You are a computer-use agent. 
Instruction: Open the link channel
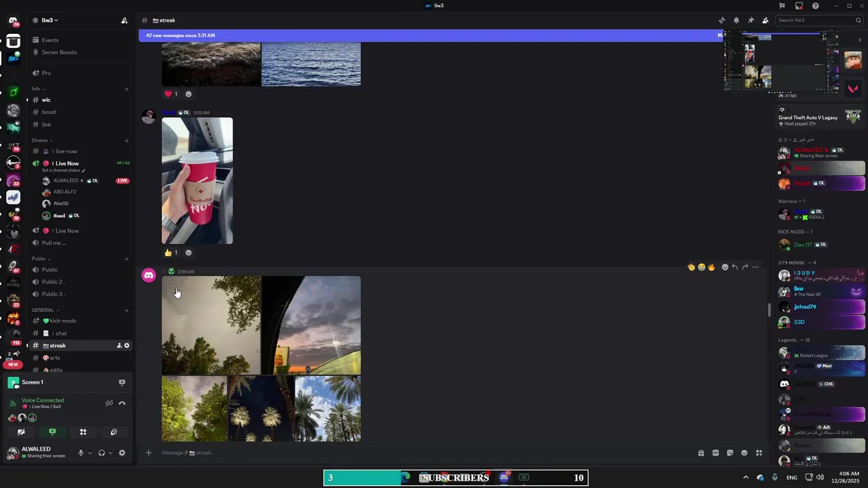point(46,124)
